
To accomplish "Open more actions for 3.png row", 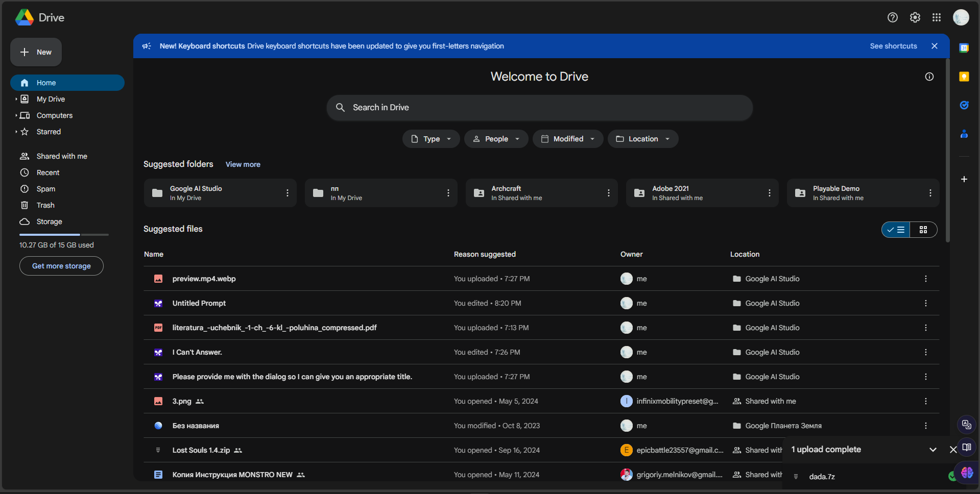I will pos(925,401).
